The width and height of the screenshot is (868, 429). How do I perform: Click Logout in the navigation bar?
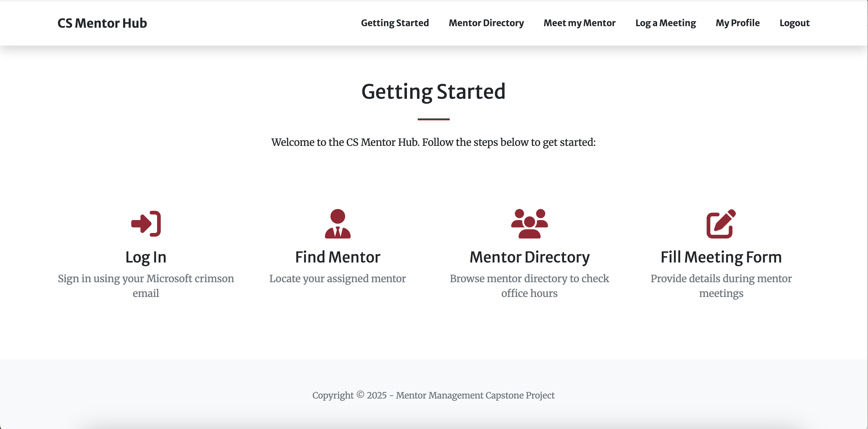pyautogui.click(x=795, y=22)
